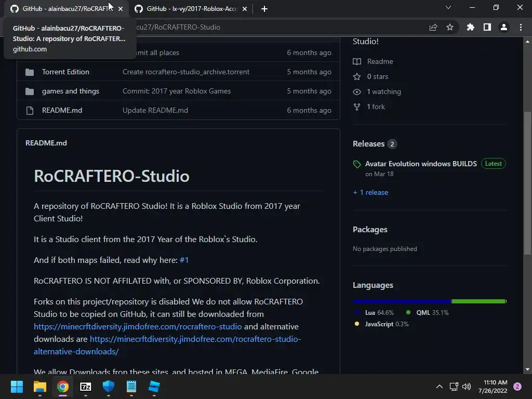Open the Windows Start menu
532x399 pixels.
click(17, 387)
